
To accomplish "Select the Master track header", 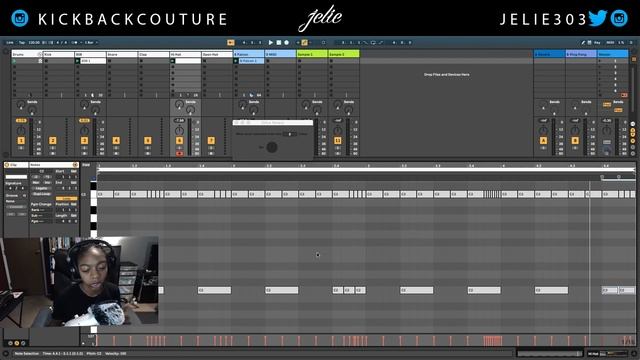I will coord(613,54).
